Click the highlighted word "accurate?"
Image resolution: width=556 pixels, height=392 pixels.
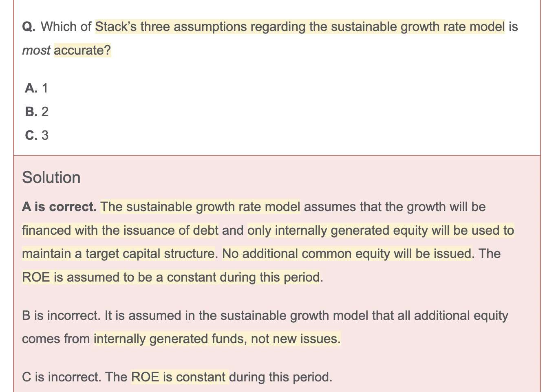pyautogui.click(x=82, y=51)
